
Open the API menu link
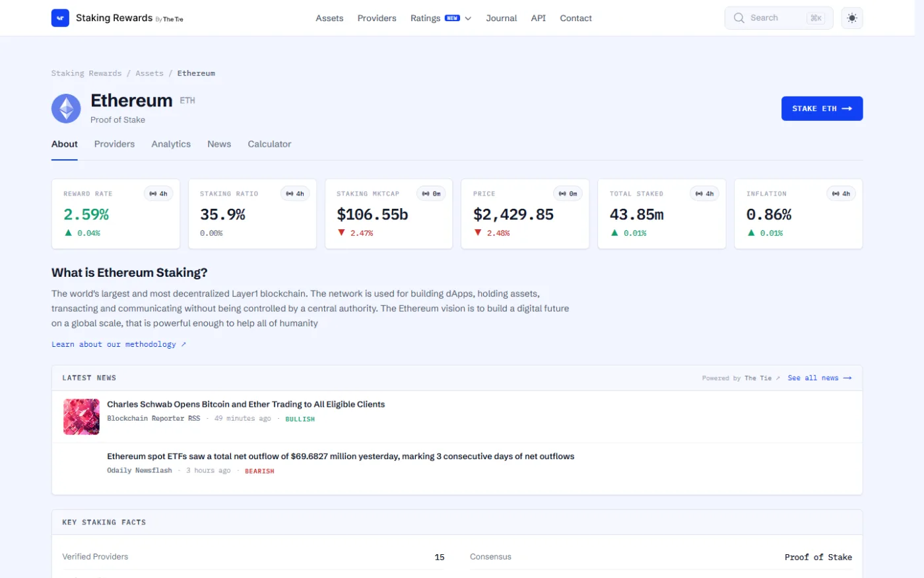(539, 18)
